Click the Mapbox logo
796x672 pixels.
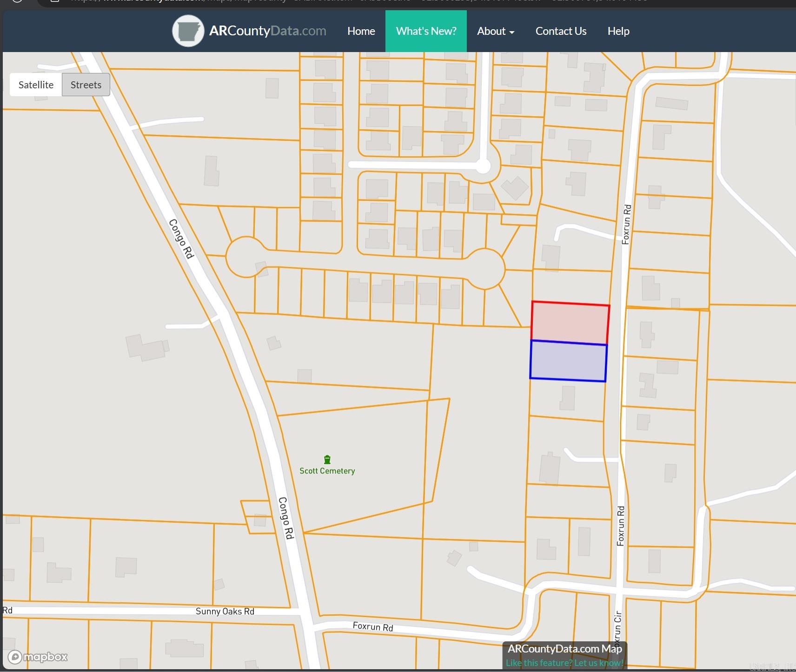[x=38, y=657]
